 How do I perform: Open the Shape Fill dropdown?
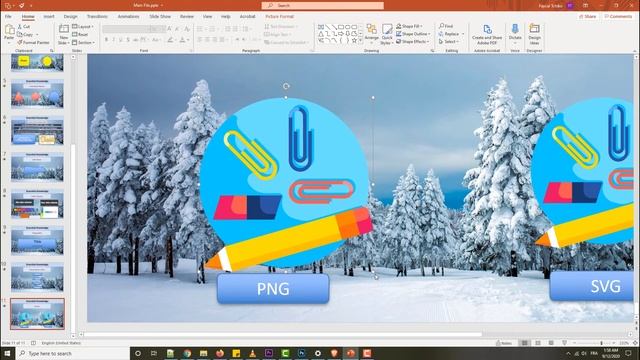(409, 26)
